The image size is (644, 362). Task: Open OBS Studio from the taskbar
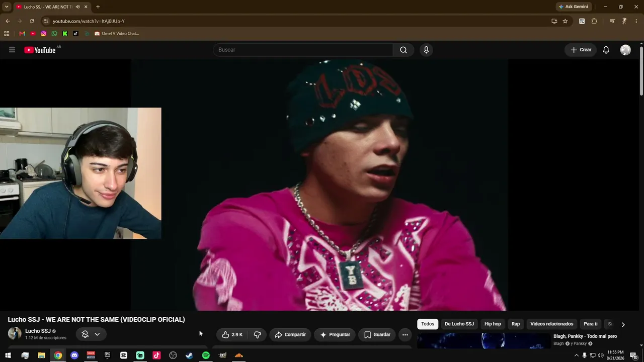(173, 355)
